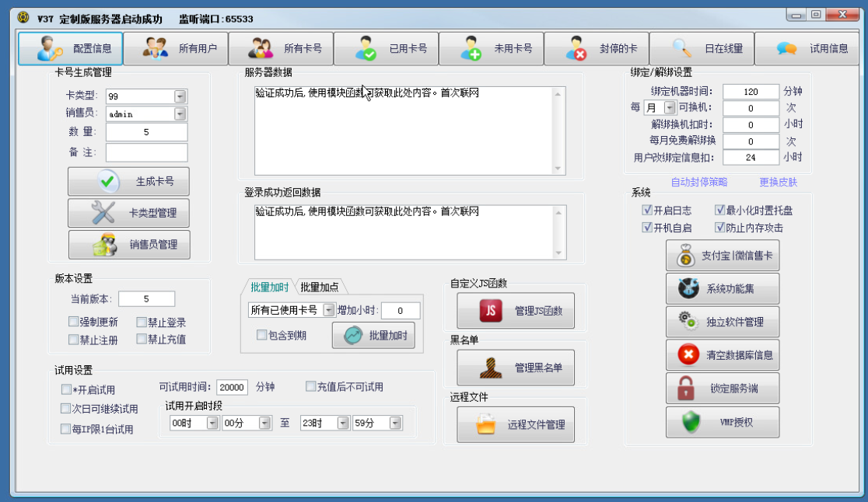Click the 生成卡号 green checkmark icon
The image size is (868, 502).
coord(108,182)
